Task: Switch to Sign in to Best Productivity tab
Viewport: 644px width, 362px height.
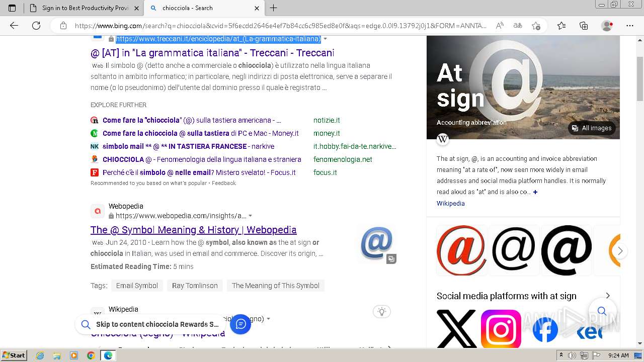Action: (x=84, y=8)
